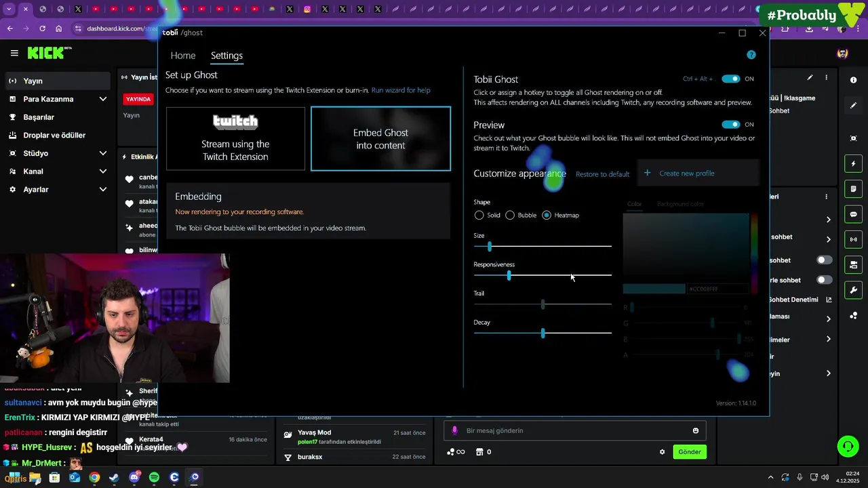
Task: Switch to Tobii Ghost Settings tab
Action: 226,56
